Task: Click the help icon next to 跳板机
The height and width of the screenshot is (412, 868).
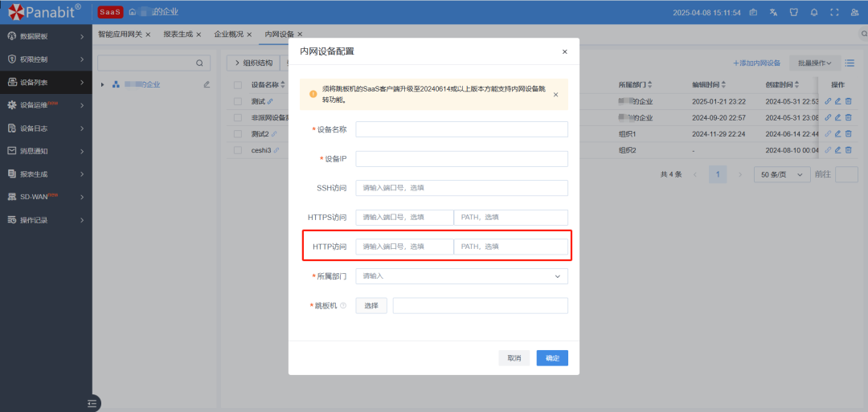Action: (x=343, y=305)
